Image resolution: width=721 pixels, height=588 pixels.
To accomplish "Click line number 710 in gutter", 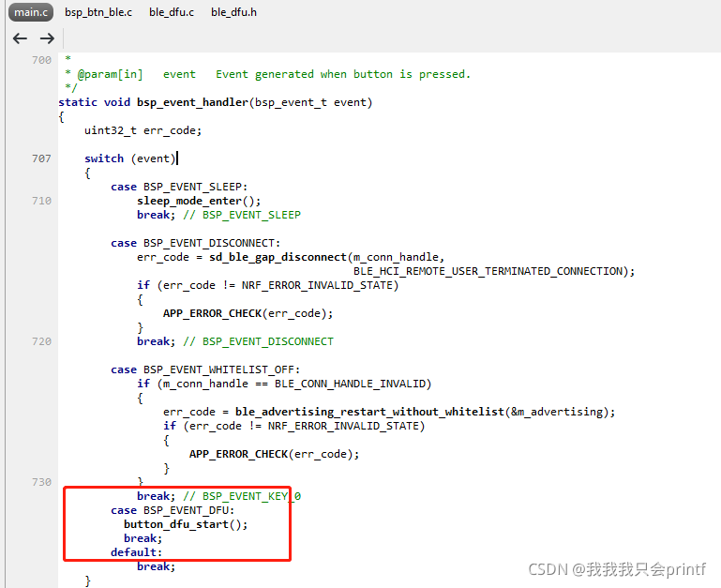I will tap(41, 201).
